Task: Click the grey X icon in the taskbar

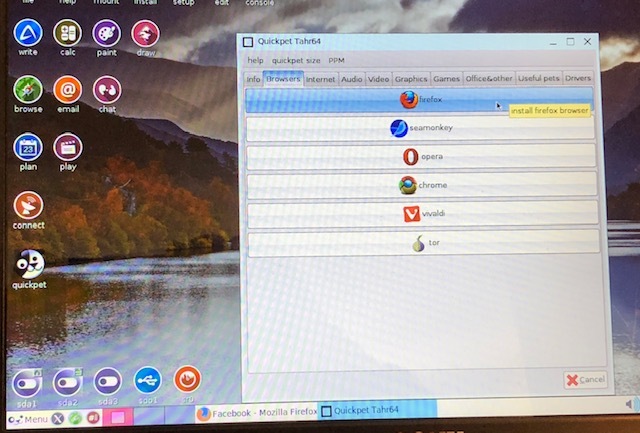Action: [x=58, y=419]
